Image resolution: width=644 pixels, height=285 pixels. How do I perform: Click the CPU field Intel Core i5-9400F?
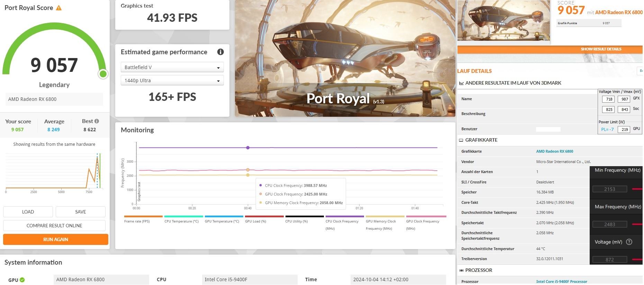point(250,279)
